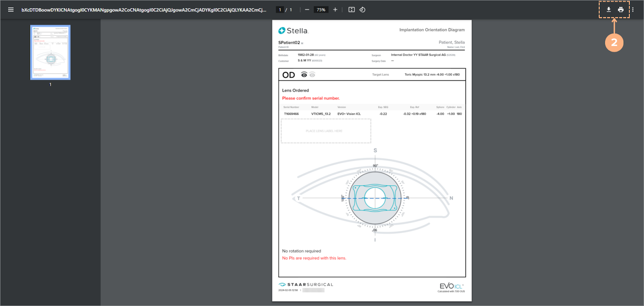Click the dark right eye icon beside OD
The image size is (644, 306).
point(304,75)
